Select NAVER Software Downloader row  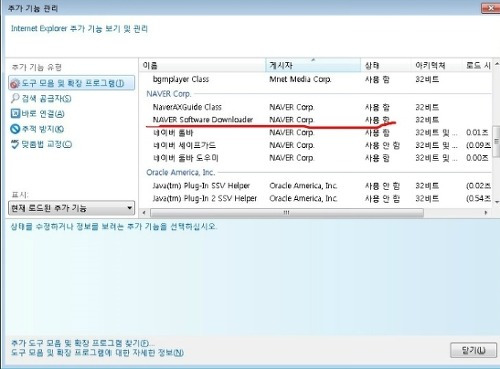[x=315, y=120]
